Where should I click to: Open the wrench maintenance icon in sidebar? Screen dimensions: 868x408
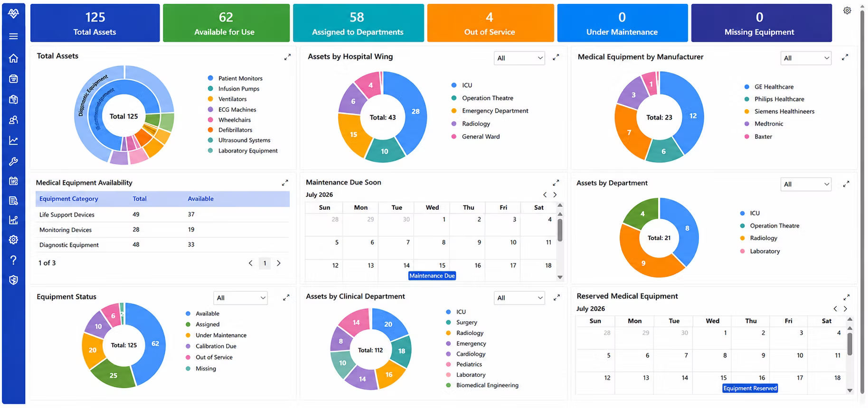tap(13, 161)
